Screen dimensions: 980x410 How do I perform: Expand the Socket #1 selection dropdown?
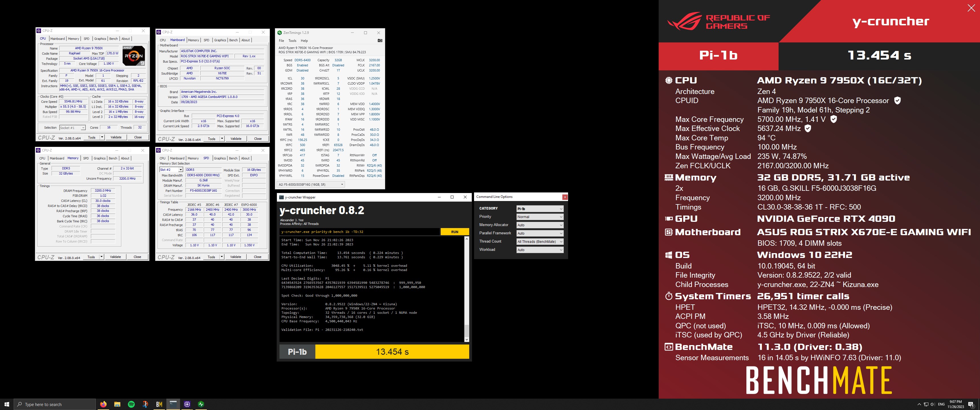[83, 128]
